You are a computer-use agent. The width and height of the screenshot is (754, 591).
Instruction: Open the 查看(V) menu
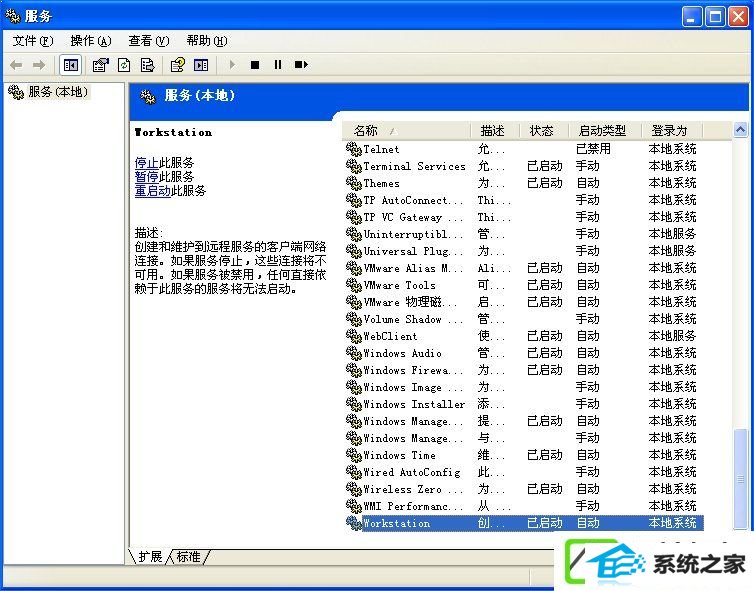149,41
